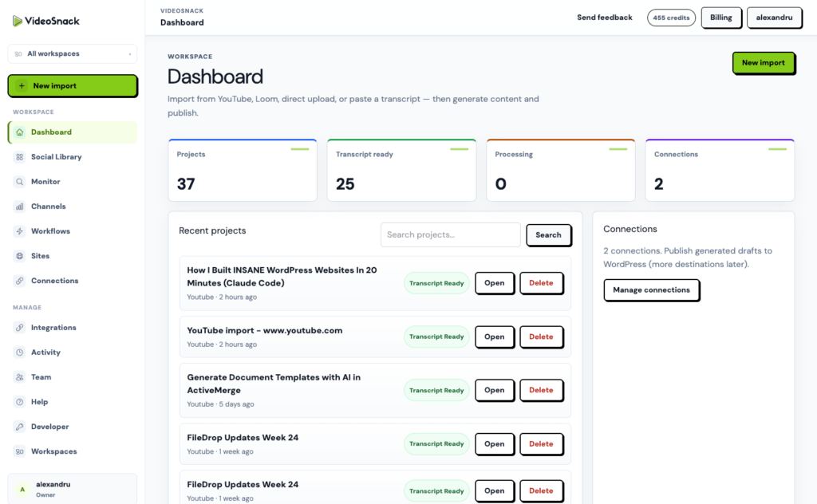Viewport: 817px width, 504px height.
Task: Open Channels menu item
Action: coord(73,207)
